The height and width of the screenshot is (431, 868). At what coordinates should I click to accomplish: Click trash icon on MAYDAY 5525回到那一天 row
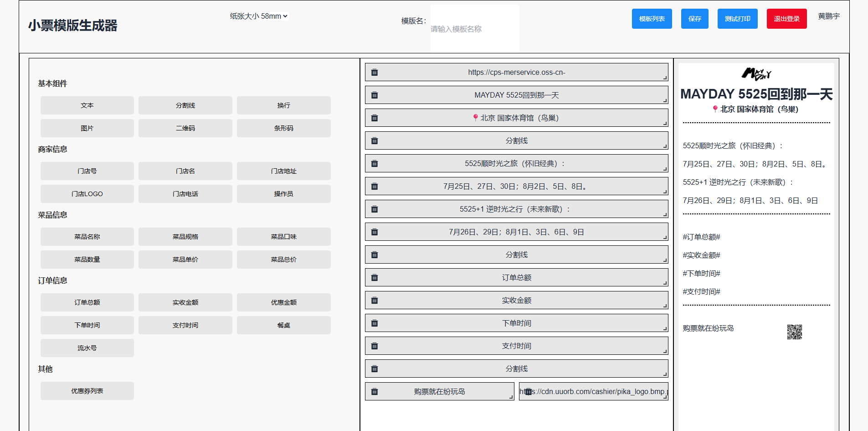[x=375, y=95]
